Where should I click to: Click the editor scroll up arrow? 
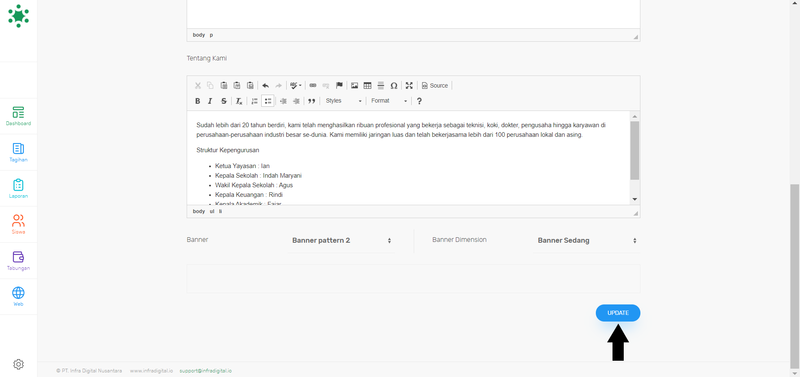pos(635,115)
